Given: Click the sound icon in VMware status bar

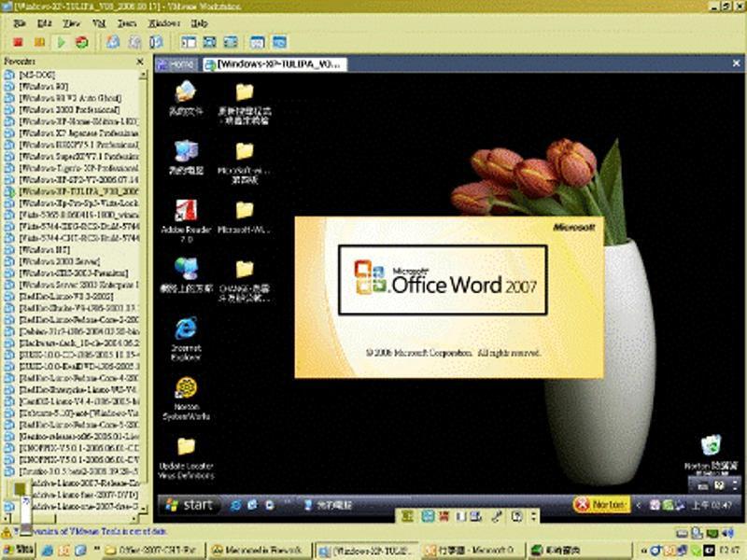Looking at the screenshot, I should click(x=727, y=532).
